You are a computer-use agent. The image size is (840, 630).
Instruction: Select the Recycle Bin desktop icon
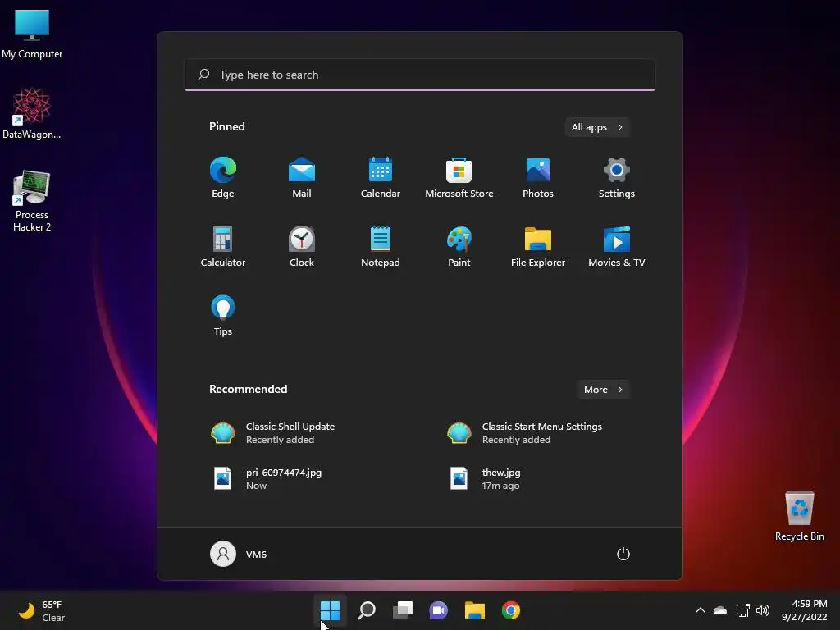tap(800, 516)
